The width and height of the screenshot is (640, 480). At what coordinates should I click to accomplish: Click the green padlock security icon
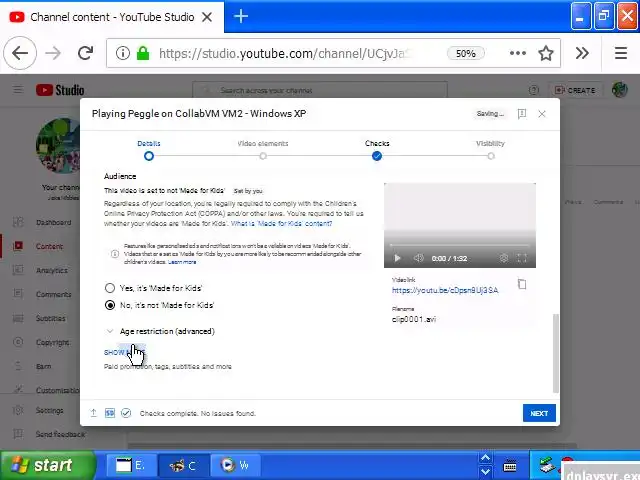click(x=143, y=53)
